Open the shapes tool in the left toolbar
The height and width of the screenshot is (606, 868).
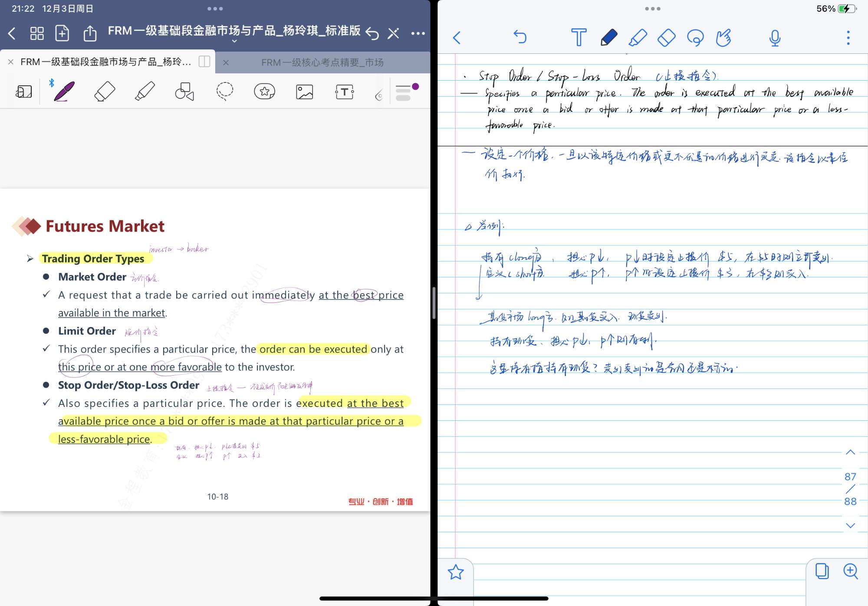tap(184, 92)
